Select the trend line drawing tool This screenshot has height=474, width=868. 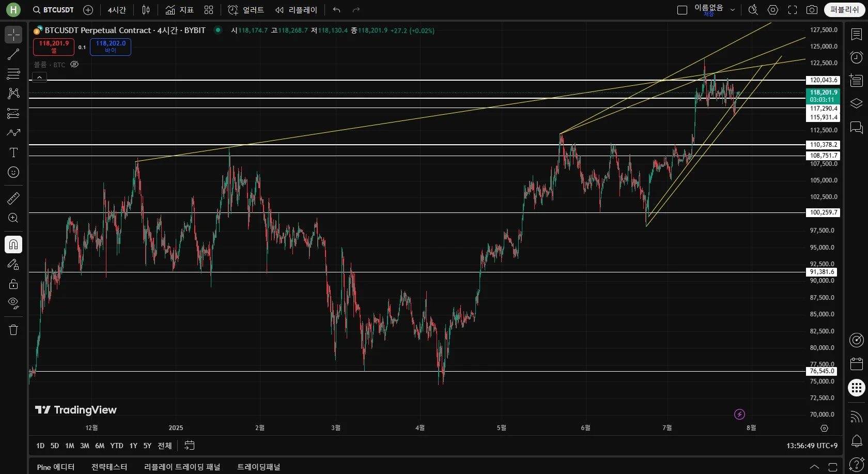click(13, 54)
